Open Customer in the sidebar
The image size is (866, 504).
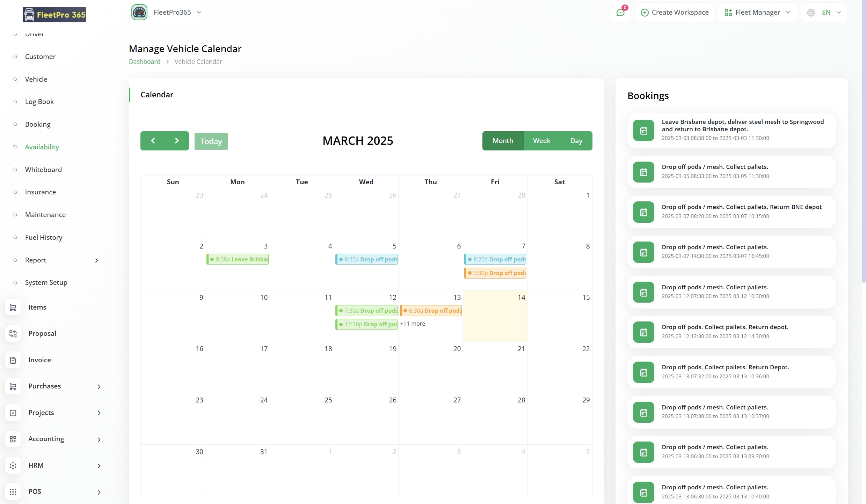pos(40,57)
